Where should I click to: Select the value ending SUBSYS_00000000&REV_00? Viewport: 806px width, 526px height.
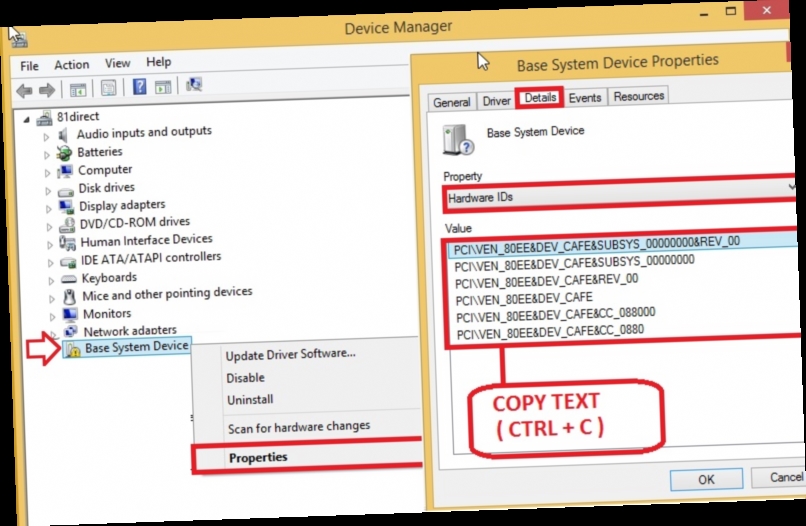(x=596, y=245)
